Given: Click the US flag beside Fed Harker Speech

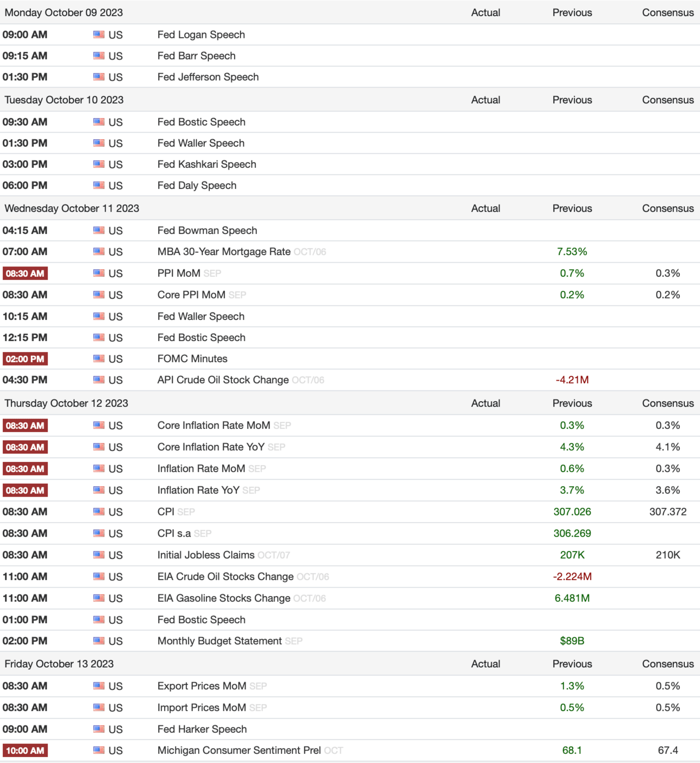Looking at the screenshot, I should click(x=99, y=729).
